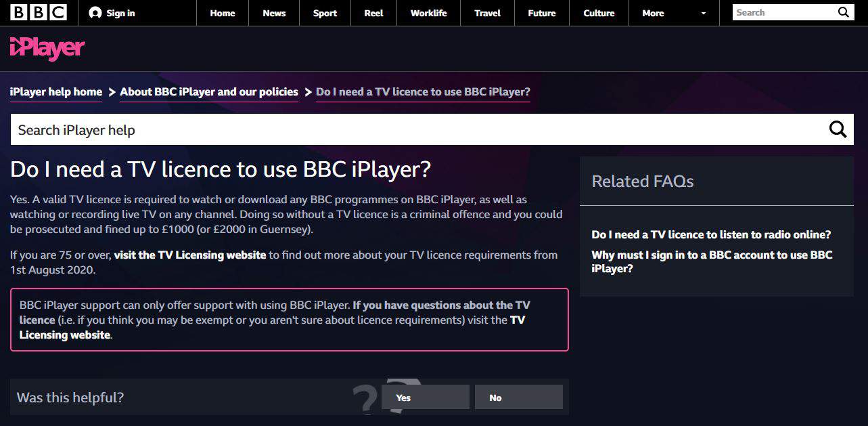Viewport: 868px width, 426px height.
Task: Click the Yes helpful button
Action: click(425, 398)
